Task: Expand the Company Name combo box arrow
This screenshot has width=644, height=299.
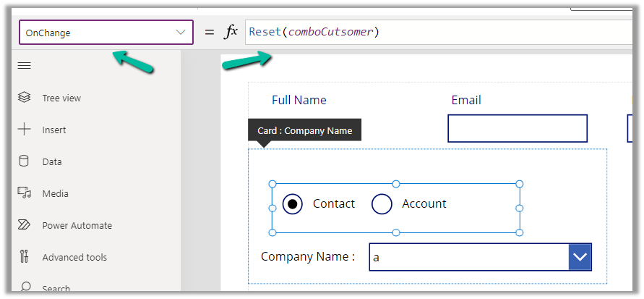Action: pos(580,257)
